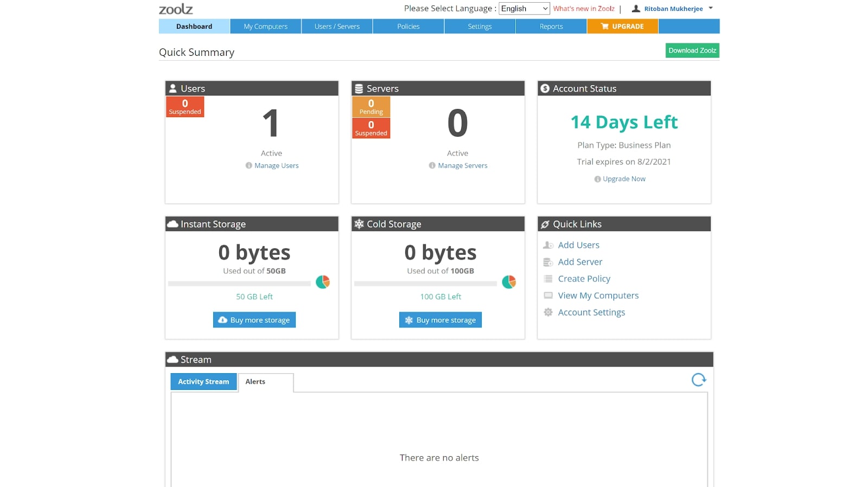This screenshot has width=868, height=487.
Task: Click the info icon beside Manage Servers
Action: [x=432, y=165]
